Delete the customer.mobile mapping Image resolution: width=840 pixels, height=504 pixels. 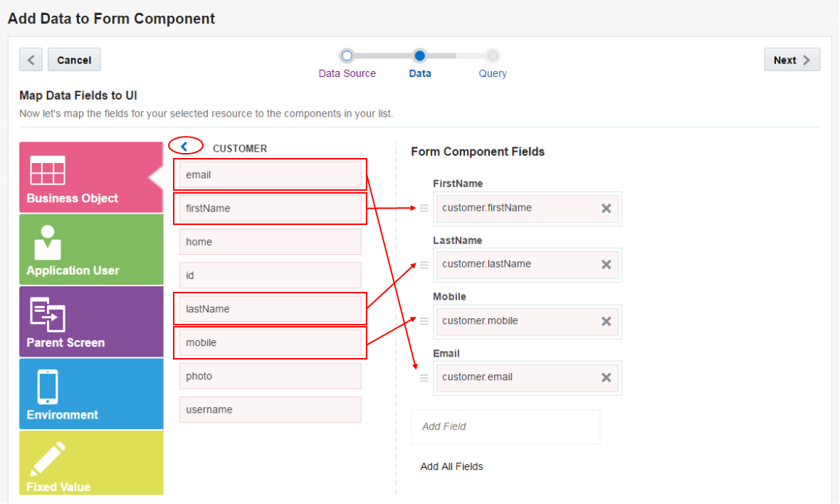(x=606, y=321)
